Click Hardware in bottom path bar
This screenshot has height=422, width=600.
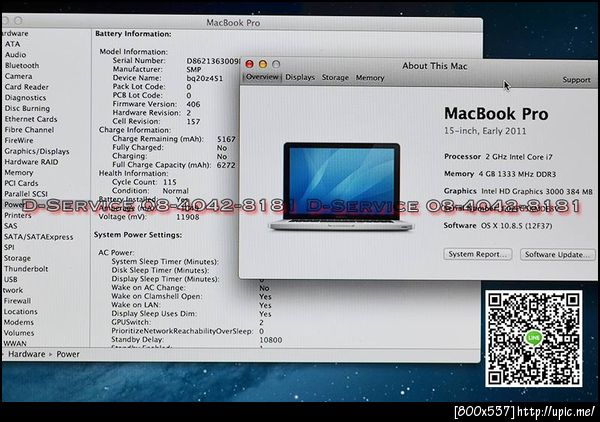26,354
